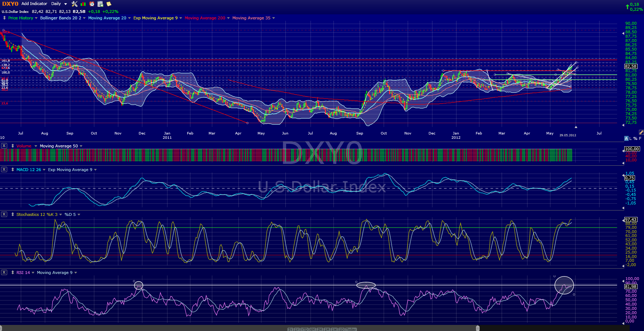Expand the Moving Average 50 options arrow

pyautogui.click(x=81, y=146)
